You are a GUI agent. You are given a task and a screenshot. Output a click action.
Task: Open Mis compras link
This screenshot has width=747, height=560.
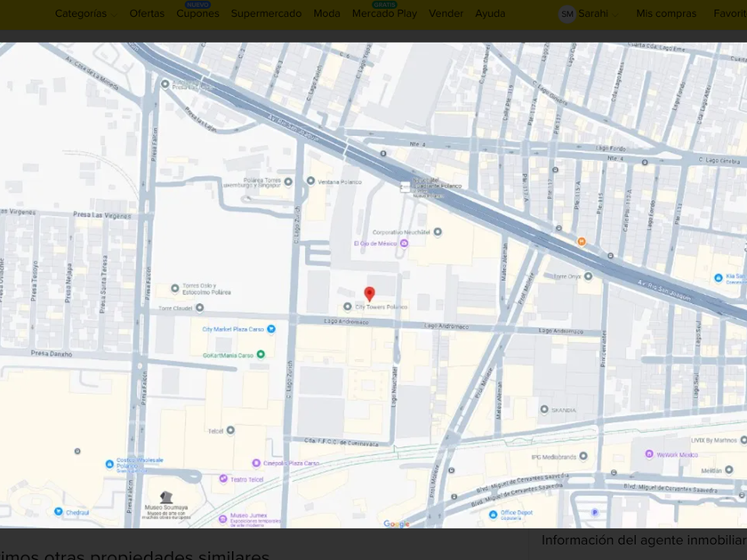[x=666, y=14]
